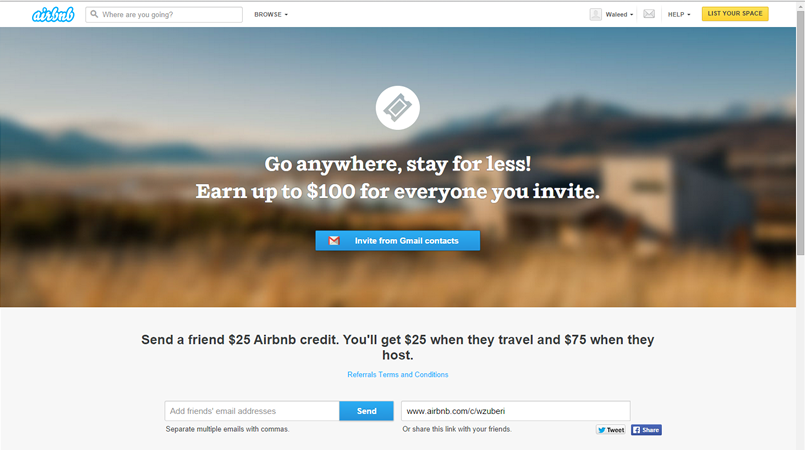Open the Waleed user dropdown

pyautogui.click(x=619, y=14)
